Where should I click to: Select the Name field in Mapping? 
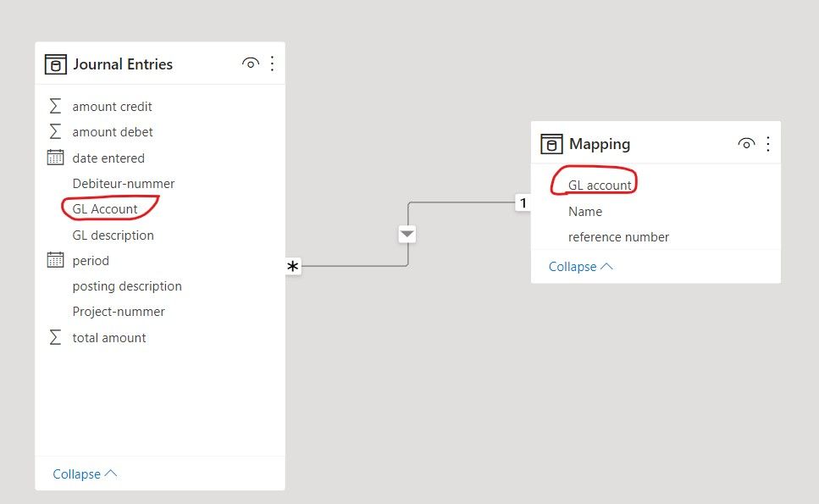tap(585, 212)
